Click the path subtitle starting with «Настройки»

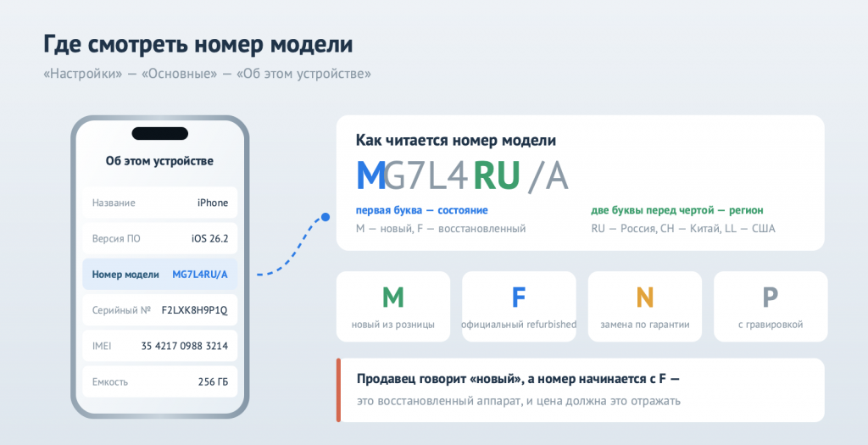(x=207, y=74)
